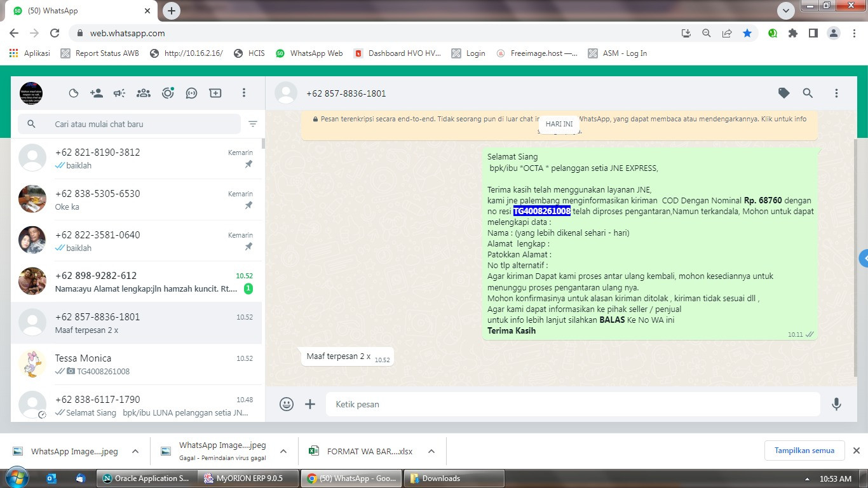Click the add contact icon
The height and width of the screenshot is (488, 868).
point(97,93)
